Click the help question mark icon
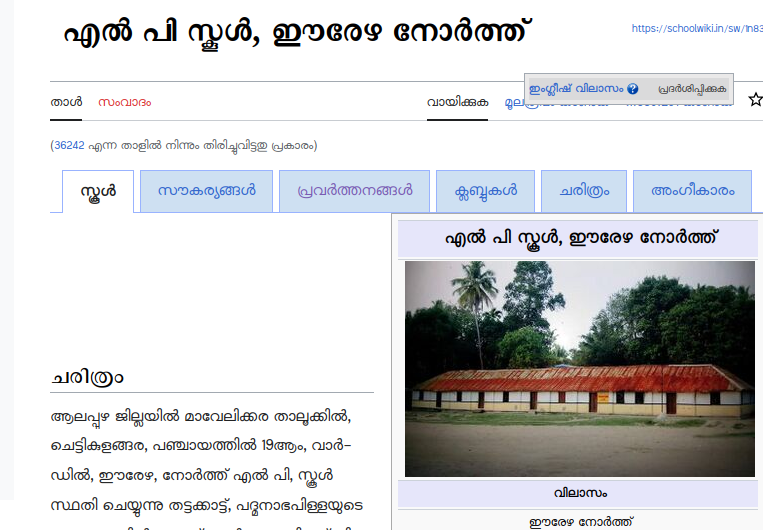 (633, 89)
